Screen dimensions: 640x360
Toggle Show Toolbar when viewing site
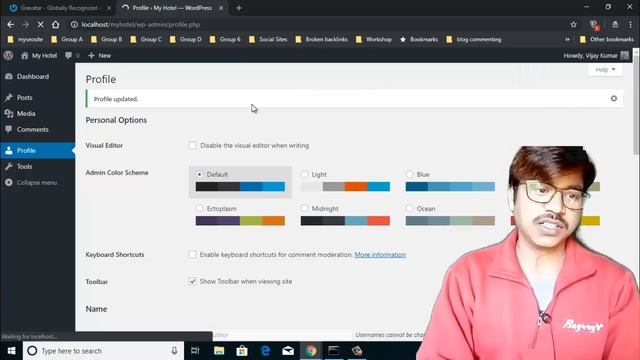click(x=192, y=282)
